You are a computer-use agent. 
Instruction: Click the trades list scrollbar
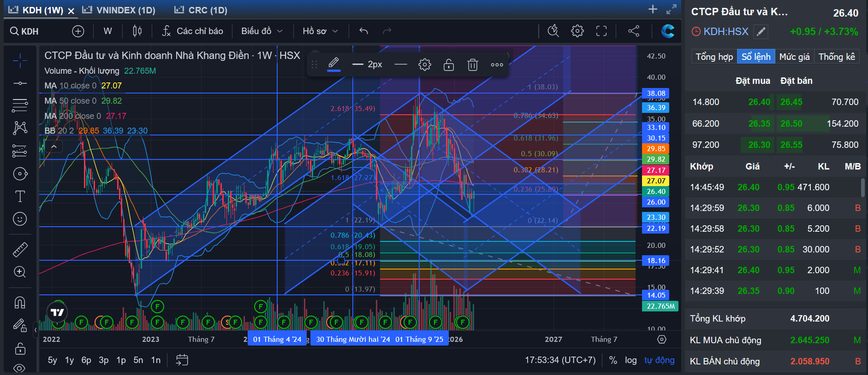click(x=862, y=188)
